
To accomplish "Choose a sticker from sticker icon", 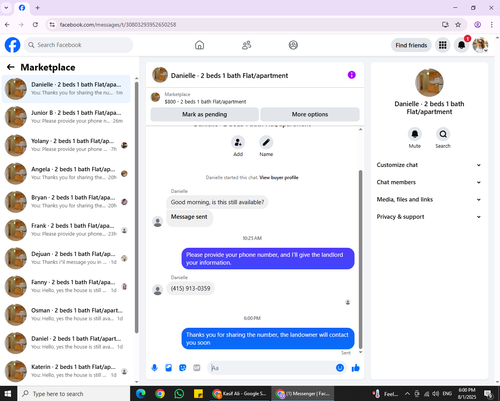I will [183, 368].
